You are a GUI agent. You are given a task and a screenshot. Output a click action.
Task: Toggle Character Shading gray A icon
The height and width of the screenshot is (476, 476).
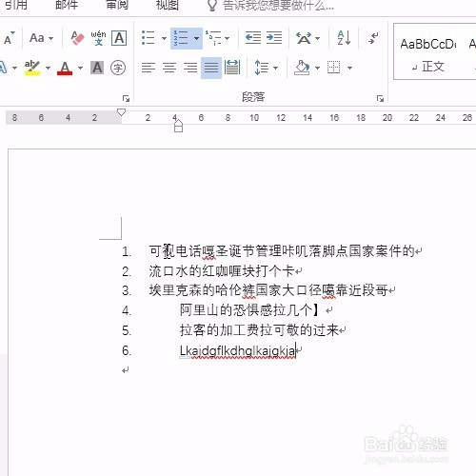[97, 68]
